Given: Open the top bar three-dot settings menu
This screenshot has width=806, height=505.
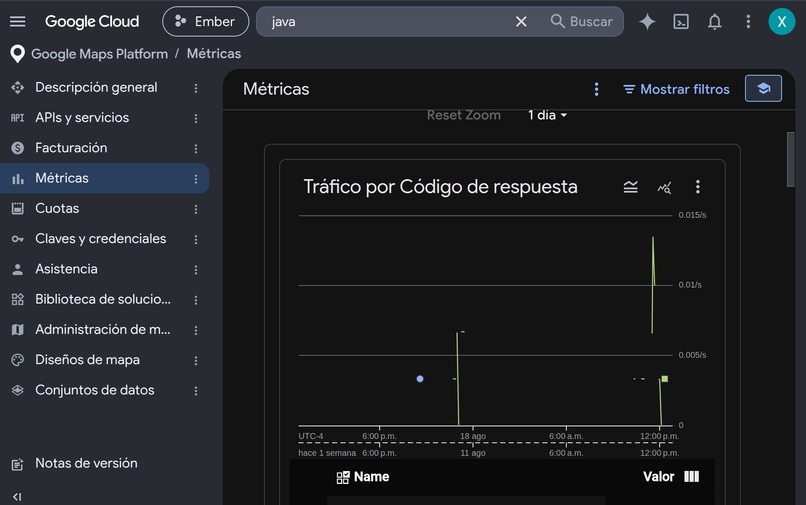Looking at the screenshot, I should [748, 22].
